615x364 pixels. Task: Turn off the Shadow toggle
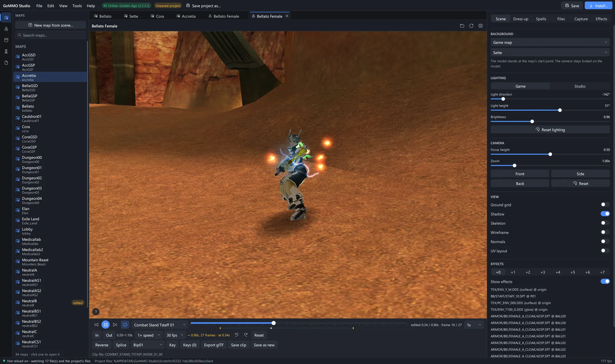[x=605, y=214]
